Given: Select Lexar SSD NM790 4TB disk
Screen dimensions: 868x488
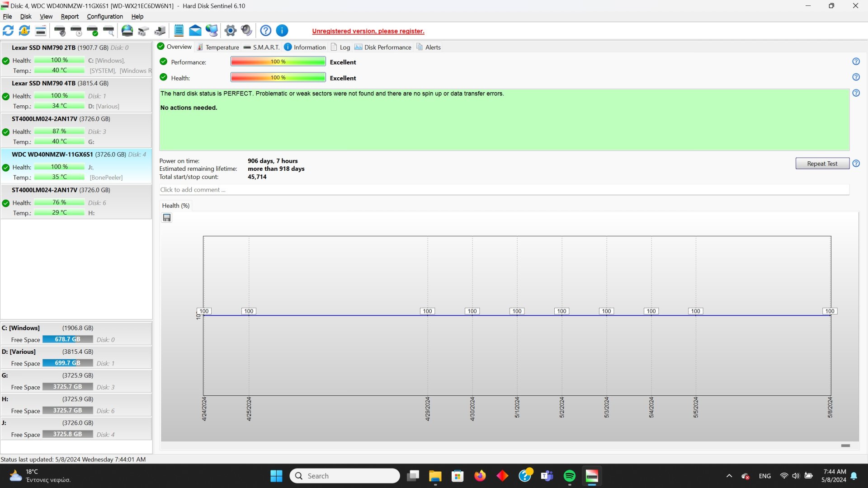Looking at the screenshot, I should 76,95.
